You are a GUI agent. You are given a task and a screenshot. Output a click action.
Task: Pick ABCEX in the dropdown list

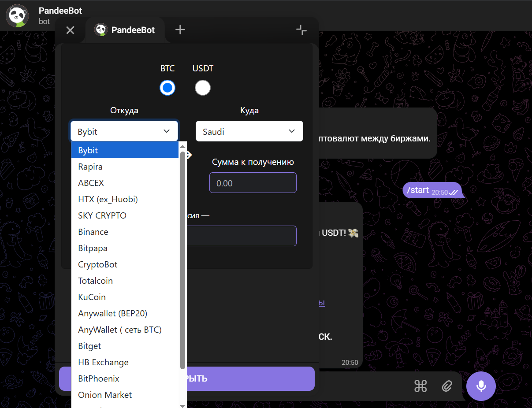125,183
